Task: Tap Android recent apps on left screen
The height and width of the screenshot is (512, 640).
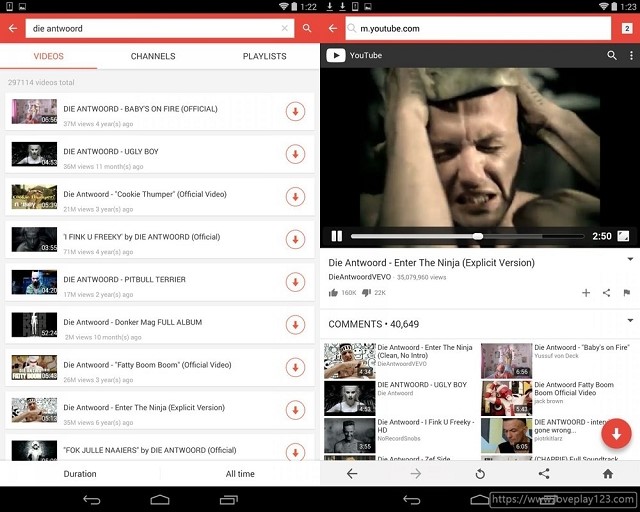Action: [229, 500]
